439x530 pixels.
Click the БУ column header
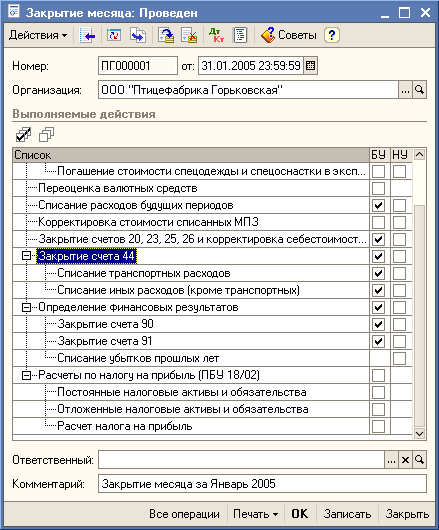click(379, 155)
